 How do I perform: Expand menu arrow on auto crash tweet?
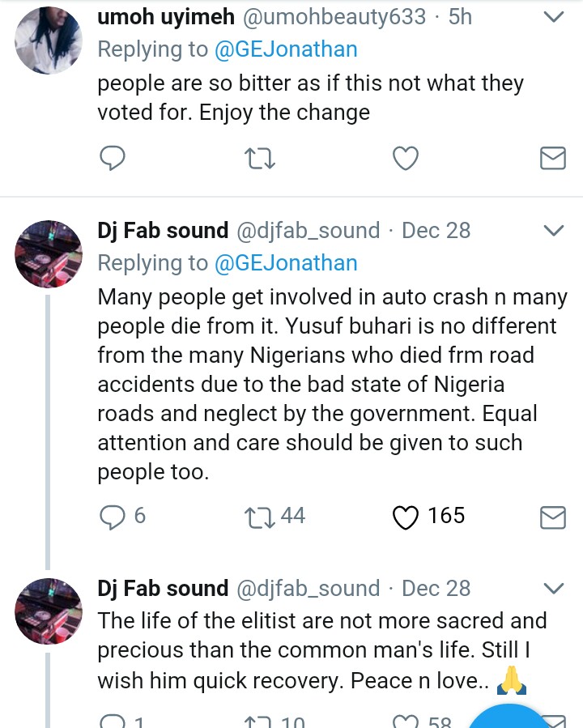pos(553,231)
